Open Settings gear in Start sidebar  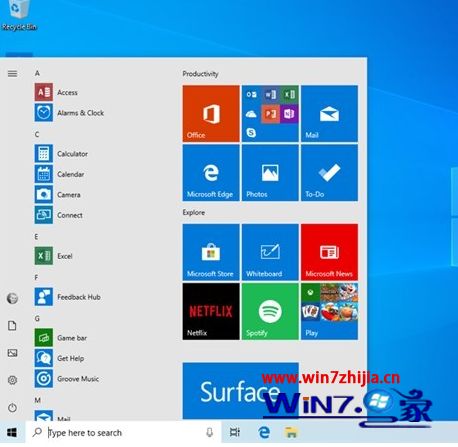click(x=12, y=380)
